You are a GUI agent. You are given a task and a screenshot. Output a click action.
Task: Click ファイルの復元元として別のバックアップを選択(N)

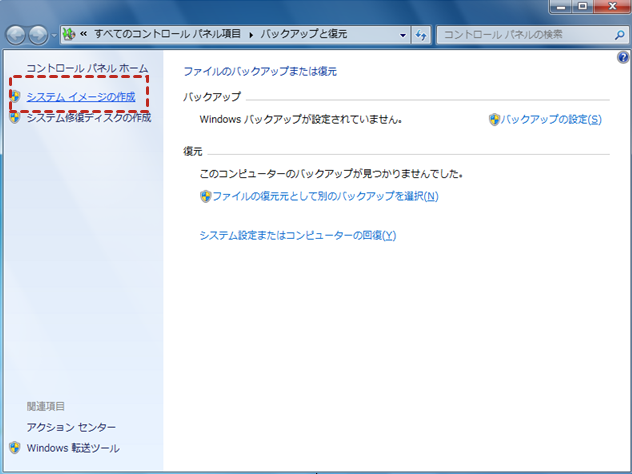[325, 196]
